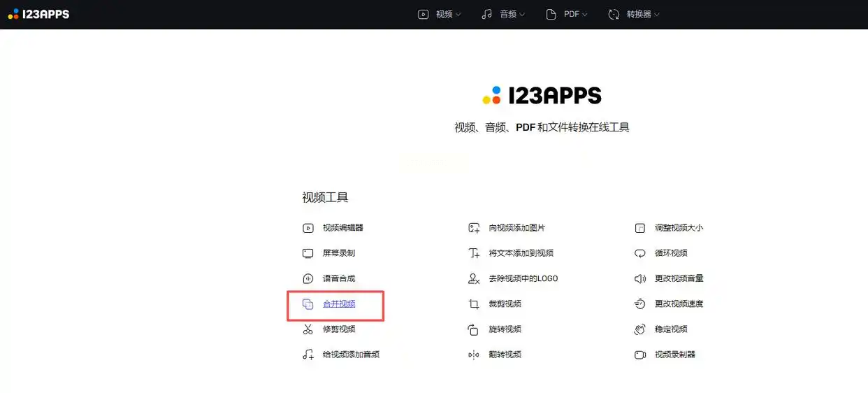
Task: Click the 更改视频音量 speaker icon
Action: click(x=639, y=278)
